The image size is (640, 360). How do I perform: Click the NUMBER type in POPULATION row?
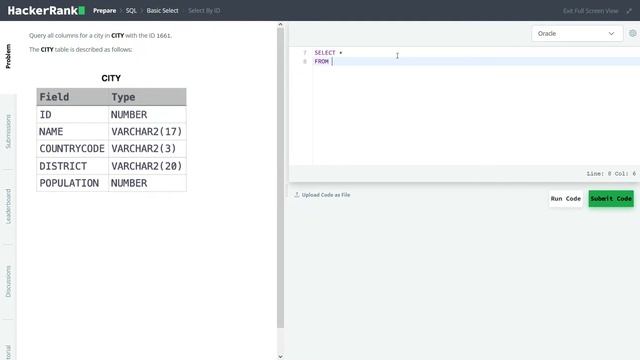point(148,183)
